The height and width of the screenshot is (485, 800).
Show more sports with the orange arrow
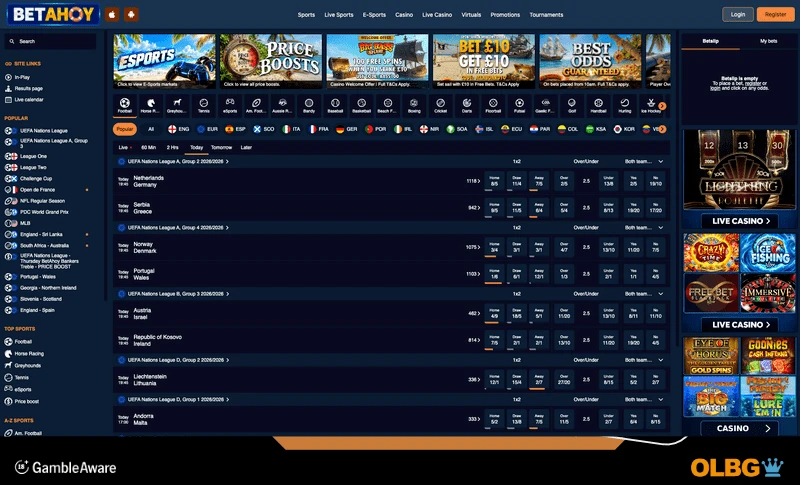click(x=662, y=106)
